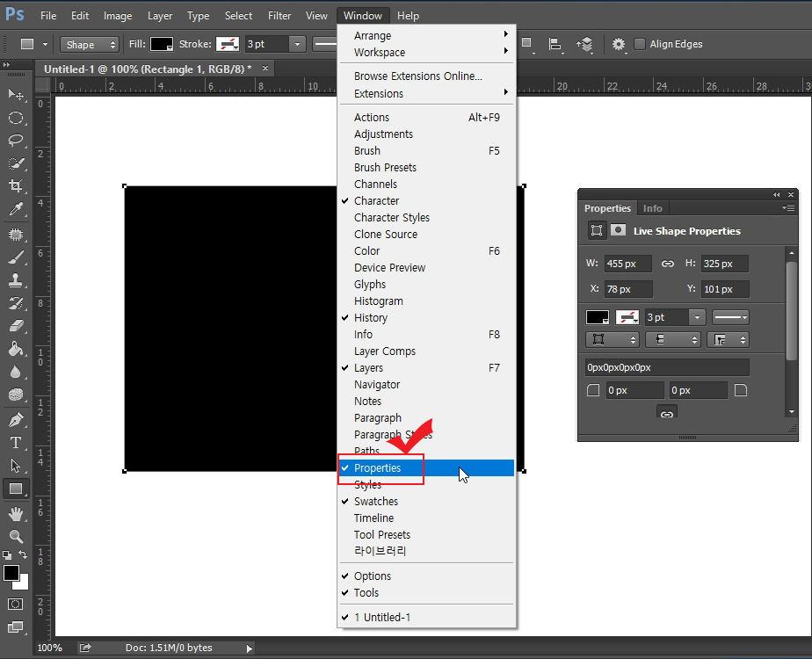
Task: Select the Path Selection tool
Action: click(16, 466)
